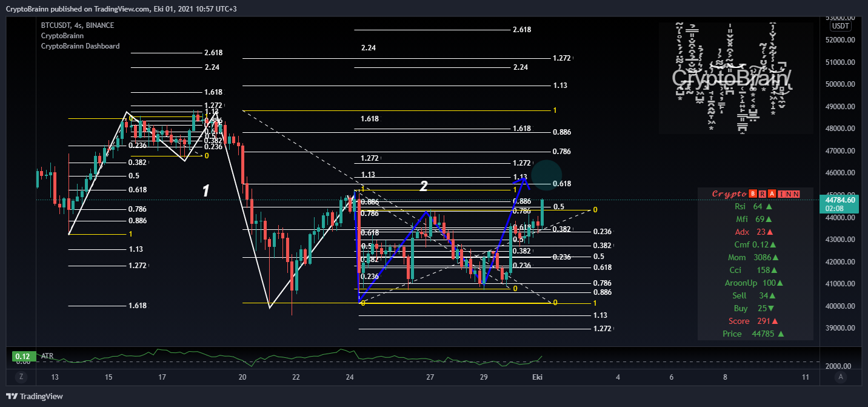Viewport: 868px width, 407px height.
Task: Click the red CryptoBRAINN dashboard header
Action: (x=755, y=193)
